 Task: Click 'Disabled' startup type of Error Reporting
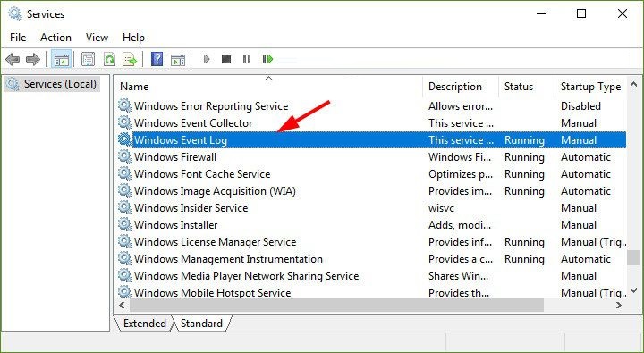[x=580, y=106]
